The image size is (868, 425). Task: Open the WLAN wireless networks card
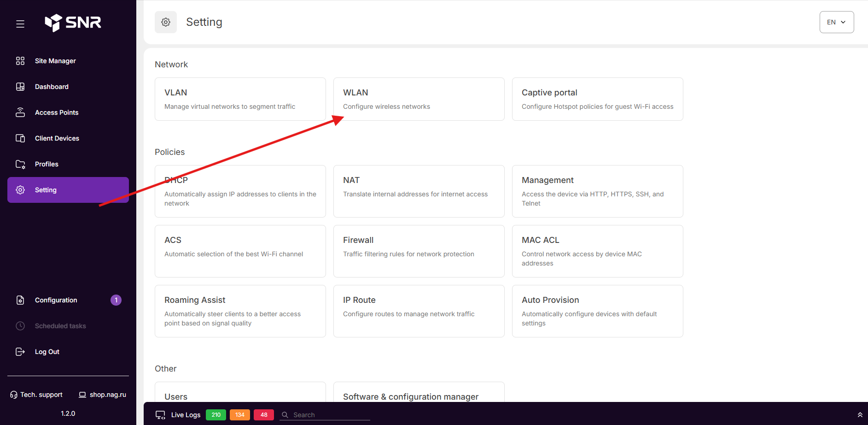419,99
